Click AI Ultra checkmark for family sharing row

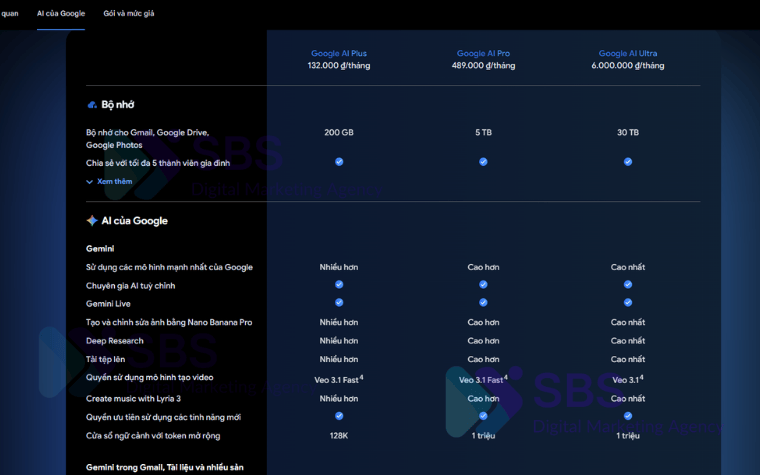click(628, 162)
